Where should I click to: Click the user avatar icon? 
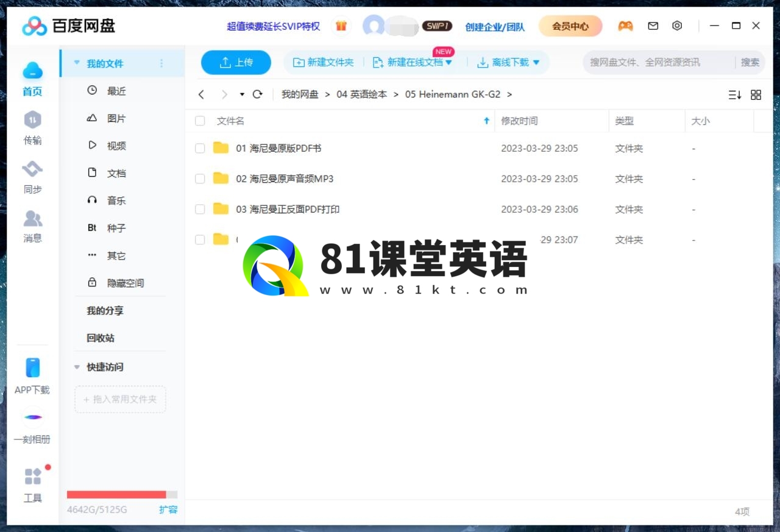tap(374, 26)
